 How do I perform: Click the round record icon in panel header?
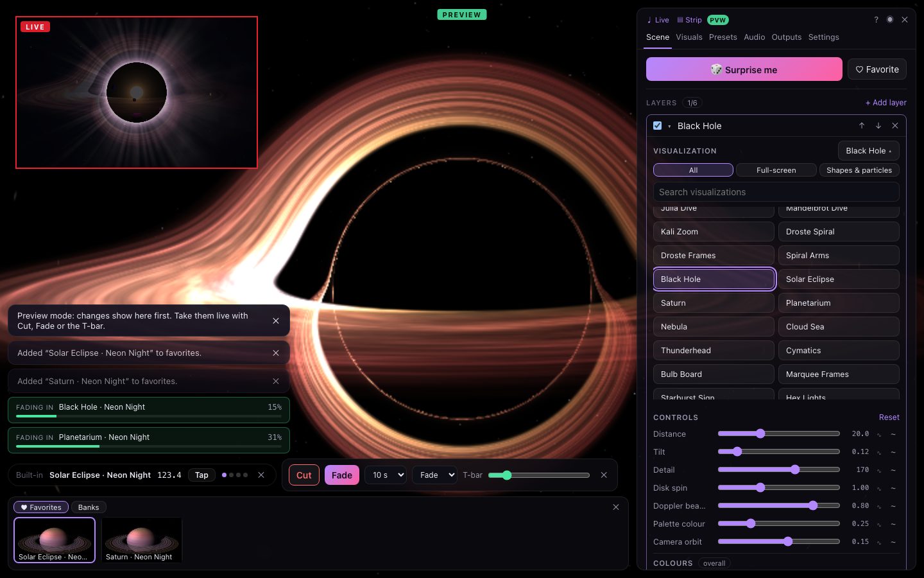click(890, 20)
